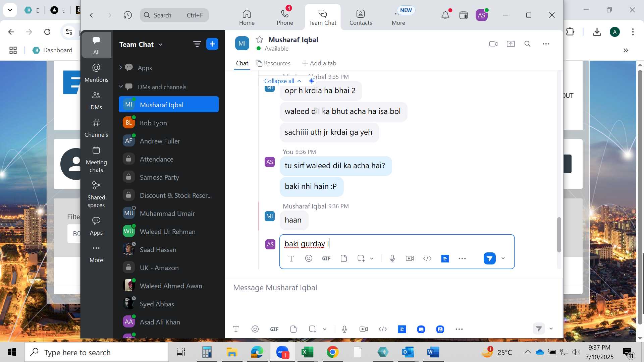Open the Syed Abbas chat

(x=169, y=304)
